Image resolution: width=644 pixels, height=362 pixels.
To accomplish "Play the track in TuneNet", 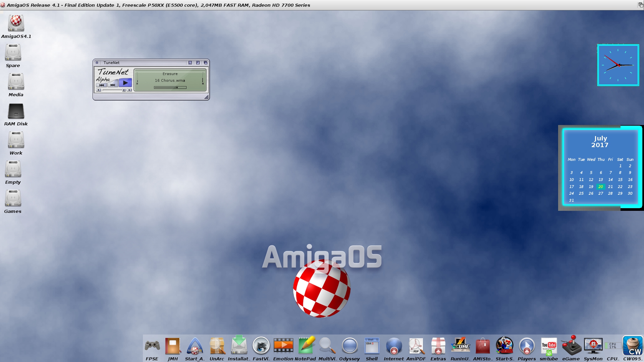I will (x=125, y=82).
